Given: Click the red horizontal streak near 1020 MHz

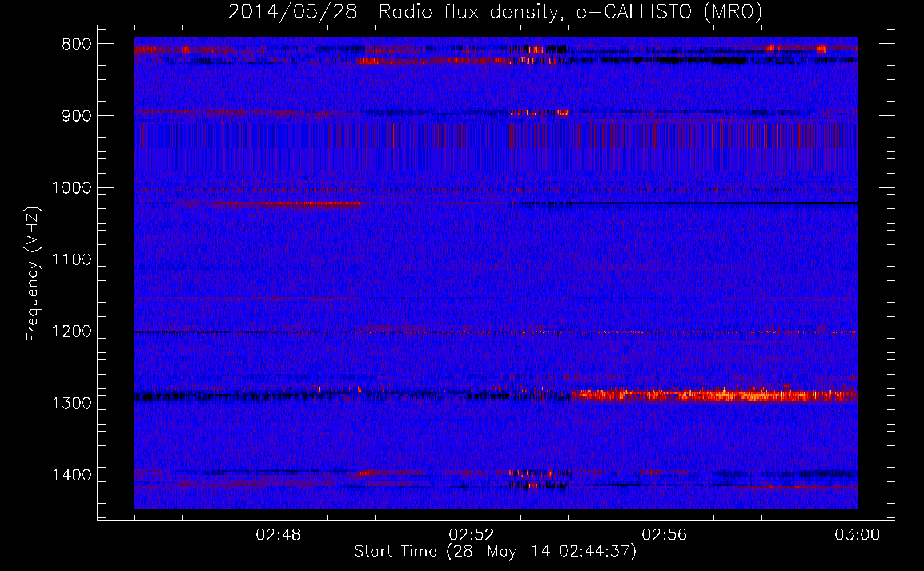Looking at the screenshot, I should (288, 204).
